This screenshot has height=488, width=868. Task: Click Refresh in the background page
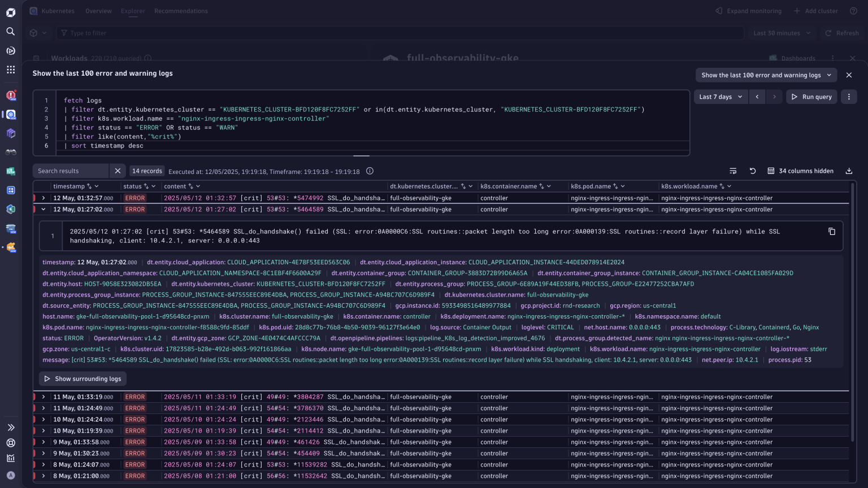(842, 33)
